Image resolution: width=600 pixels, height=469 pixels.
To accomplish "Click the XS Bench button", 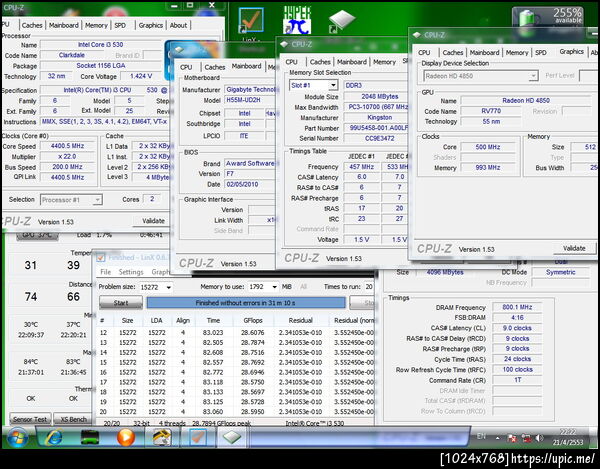I will pyautogui.click(x=73, y=419).
